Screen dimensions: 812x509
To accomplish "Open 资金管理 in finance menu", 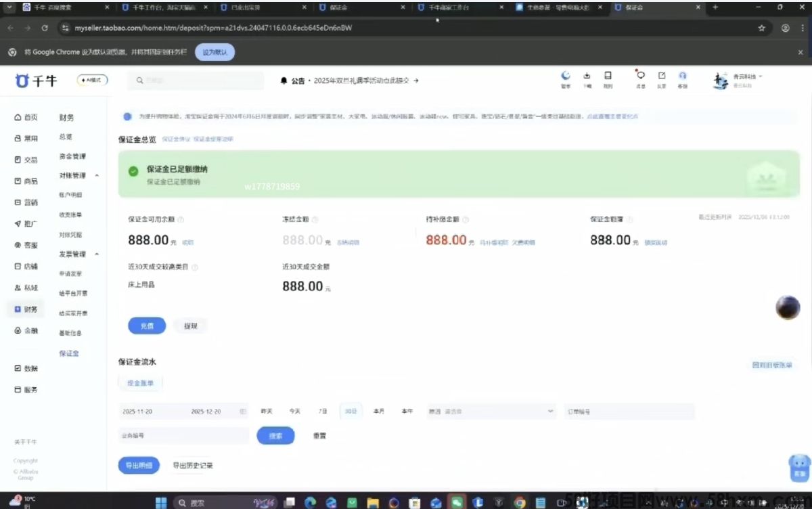I will point(72,156).
